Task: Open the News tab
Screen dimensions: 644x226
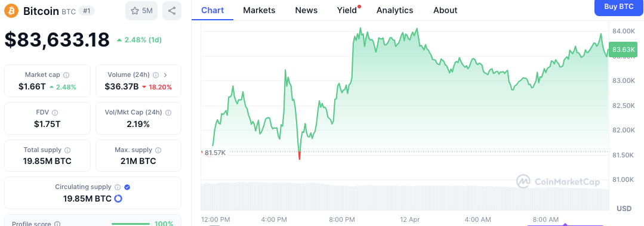Action: point(306,10)
